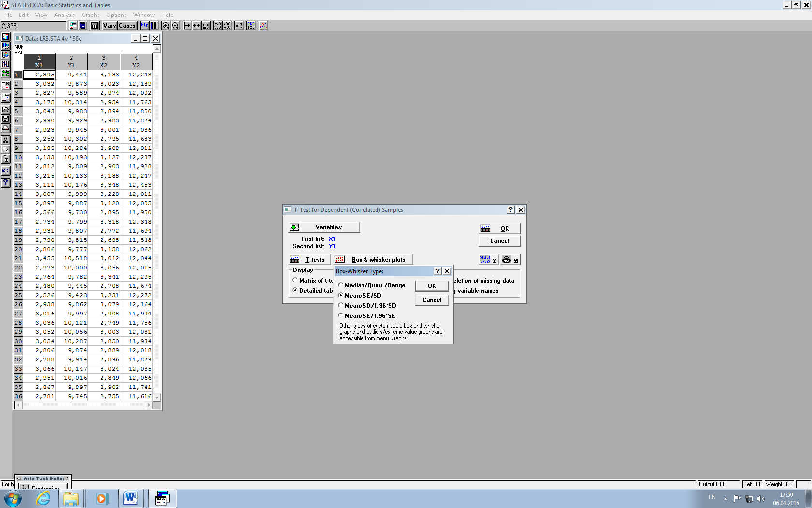Click the volume speaker tray icon
The width and height of the screenshot is (812, 508).
point(761,498)
